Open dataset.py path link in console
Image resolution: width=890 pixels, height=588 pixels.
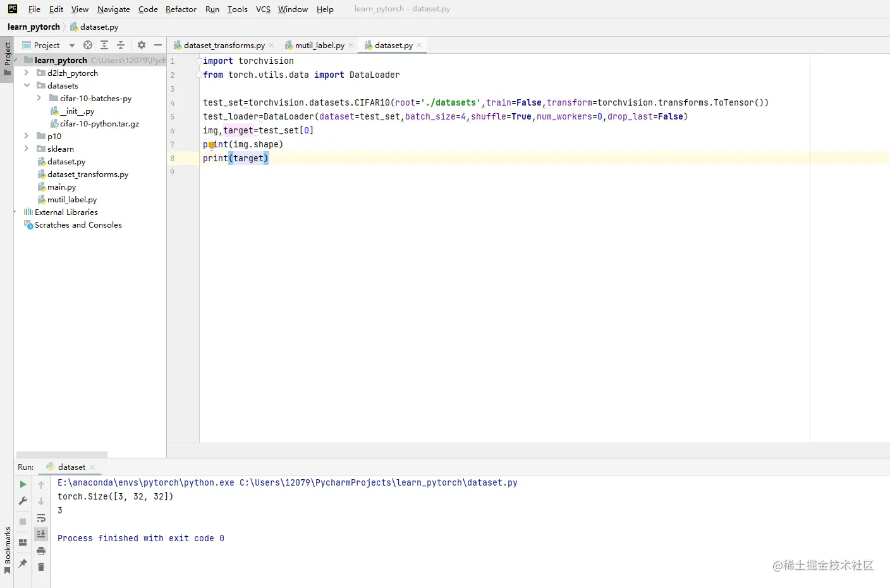pos(379,483)
